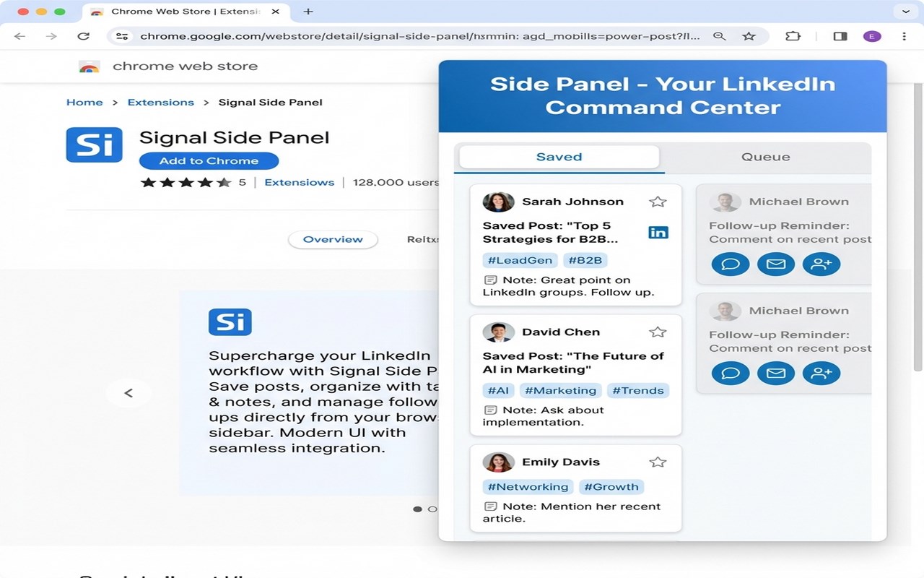Open Sarah Johnson's profile photo
Viewport: 924px width, 578px height.
pyautogui.click(x=498, y=202)
